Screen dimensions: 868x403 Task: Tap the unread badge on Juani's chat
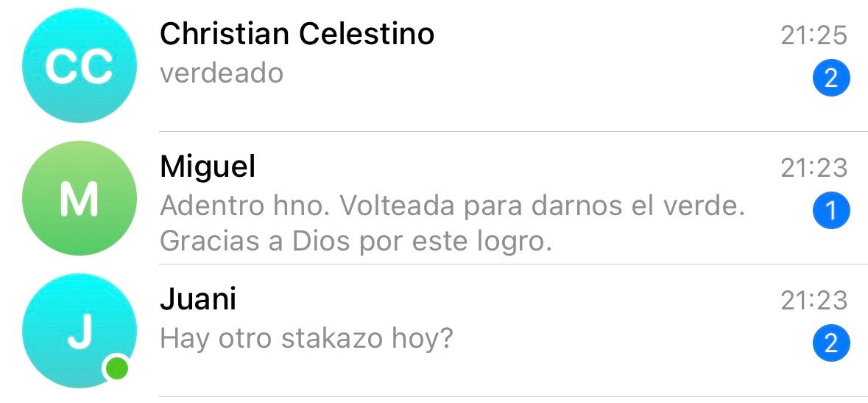(831, 343)
